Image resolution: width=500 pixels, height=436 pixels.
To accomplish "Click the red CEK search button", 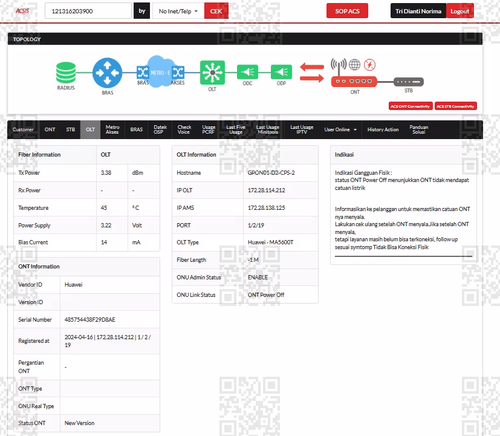I will [216, 11].
